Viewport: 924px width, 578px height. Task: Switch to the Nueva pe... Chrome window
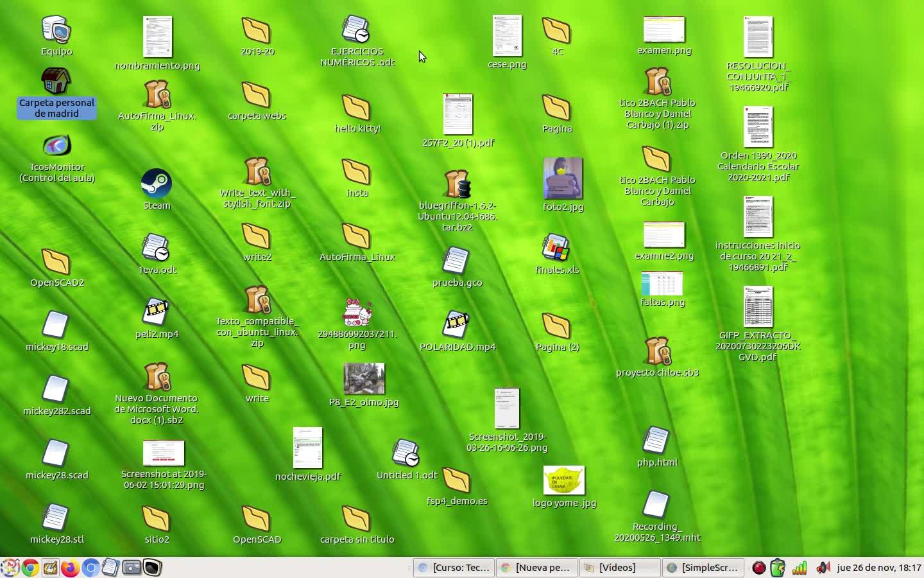(536, 568)
